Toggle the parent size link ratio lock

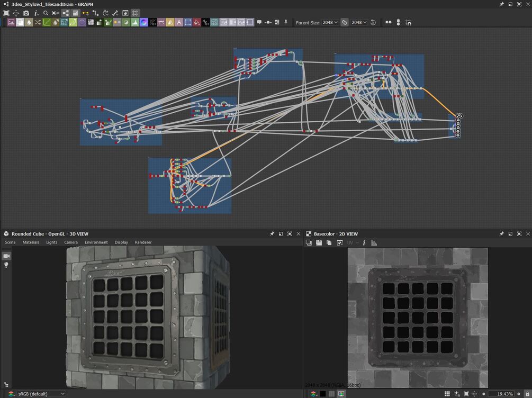[x=344, y=23]
